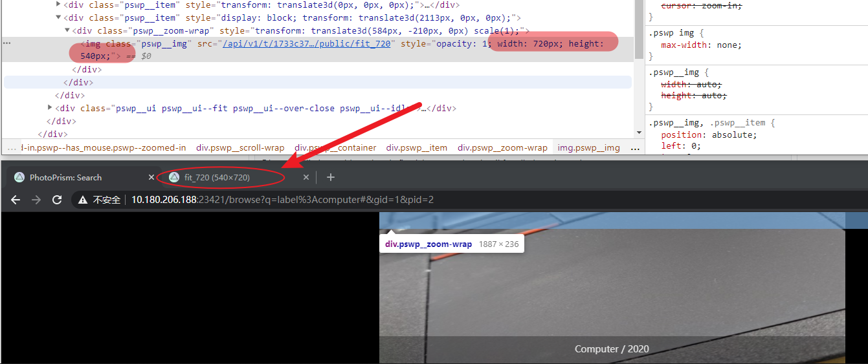Select breadcrumb img.pswp__img
Screen dimensions: 868x364
click(589, 148)
